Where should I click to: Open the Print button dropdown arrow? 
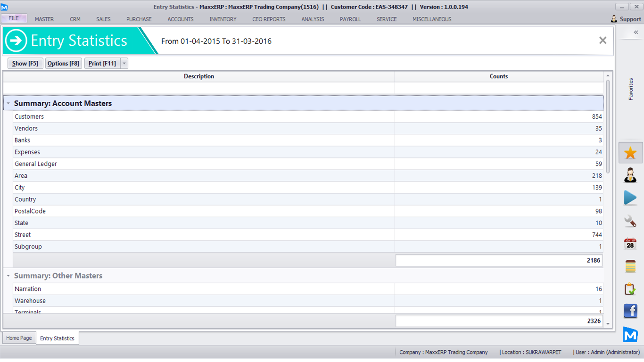[x=124, y=64]
